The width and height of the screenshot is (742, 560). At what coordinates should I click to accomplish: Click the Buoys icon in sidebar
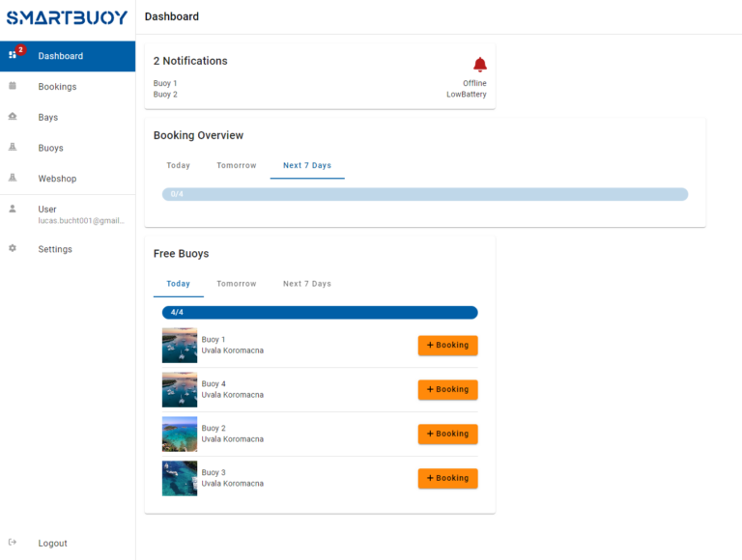click(13, 147)
